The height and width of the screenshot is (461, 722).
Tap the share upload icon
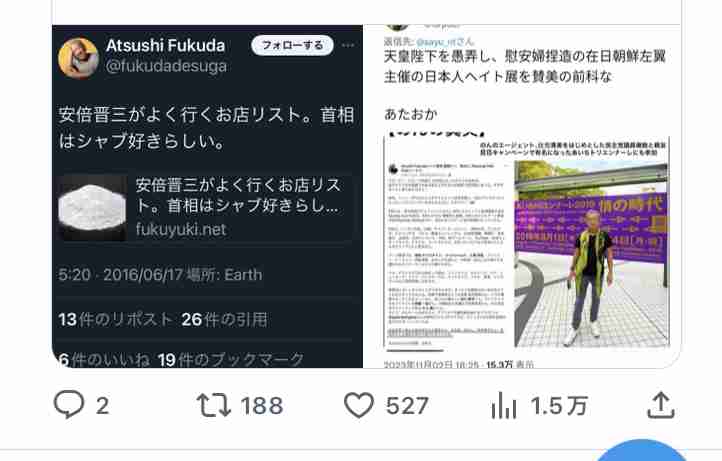[x=661, y=405]
